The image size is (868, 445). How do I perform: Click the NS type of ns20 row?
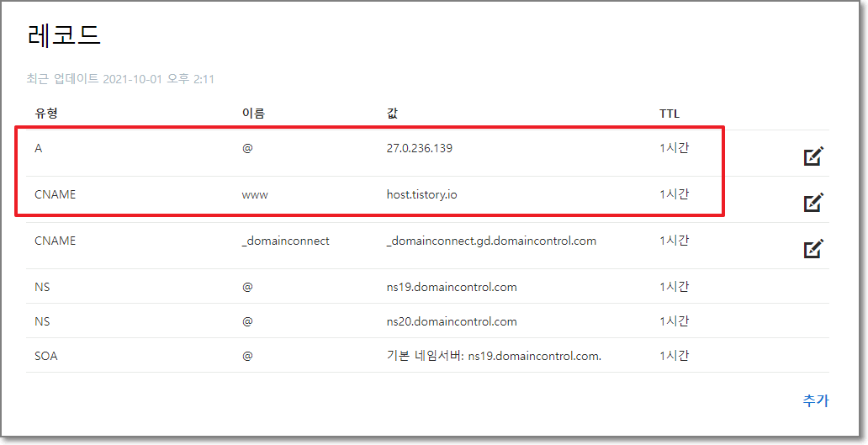(42, 321)
